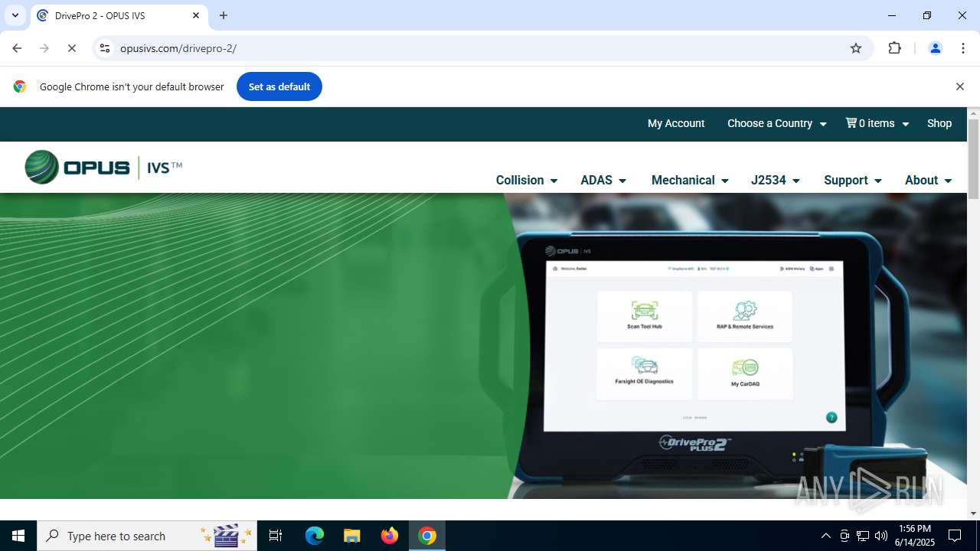Show hidden system tray icons

point(825,536)
